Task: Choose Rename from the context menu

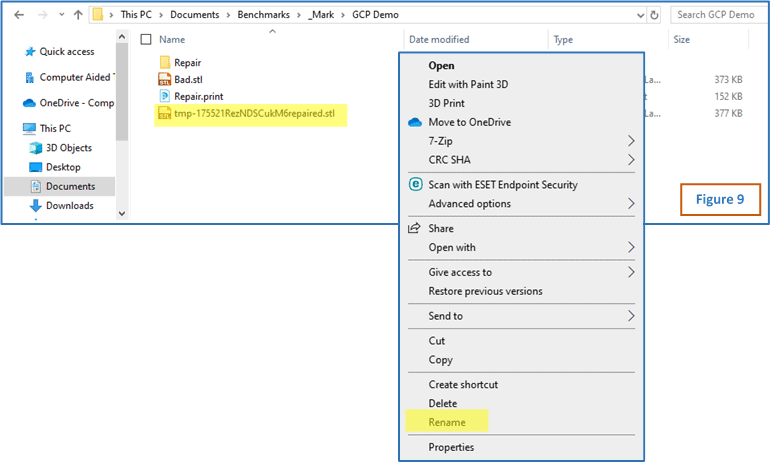Action: (x=447, y=423)
